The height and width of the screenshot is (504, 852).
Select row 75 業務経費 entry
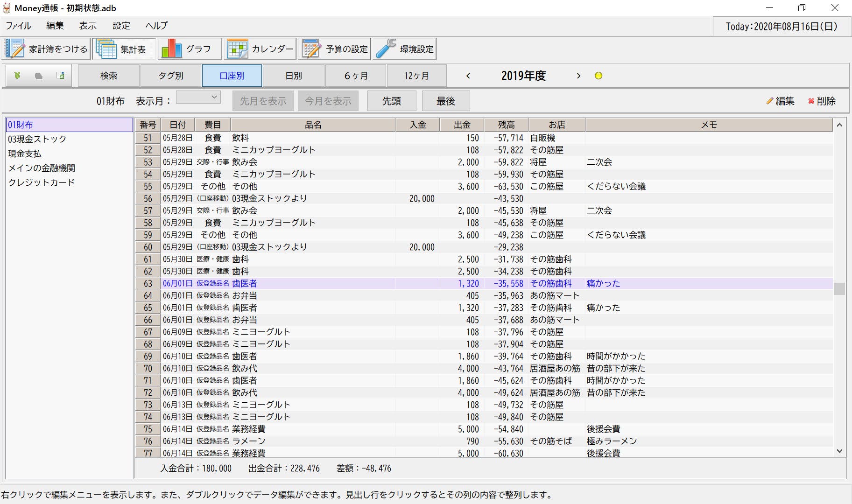coord(484,429)
